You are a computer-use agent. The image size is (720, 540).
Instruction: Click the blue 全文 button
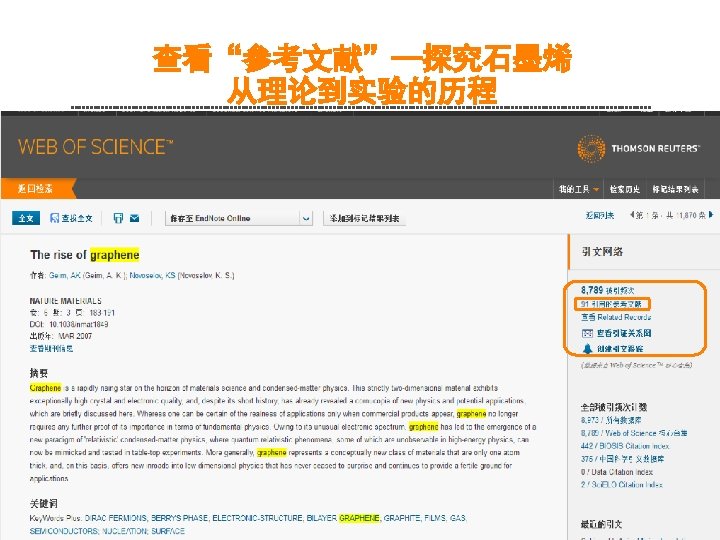26,218
